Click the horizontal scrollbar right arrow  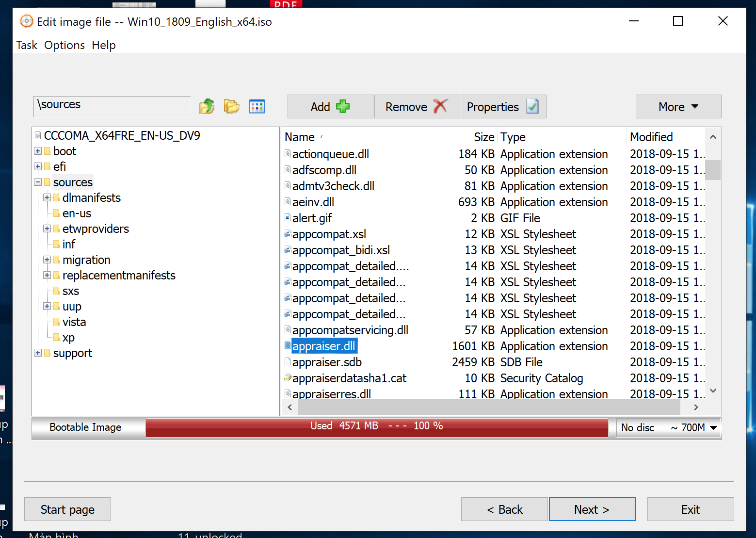(696, 408)
